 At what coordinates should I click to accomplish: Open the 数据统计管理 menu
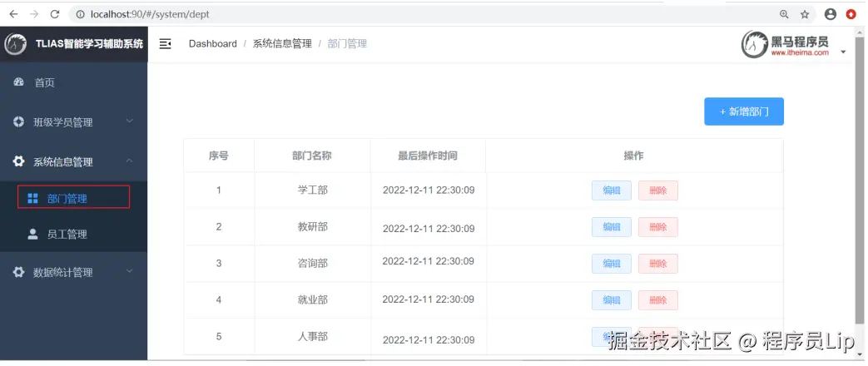pos(73,272)
